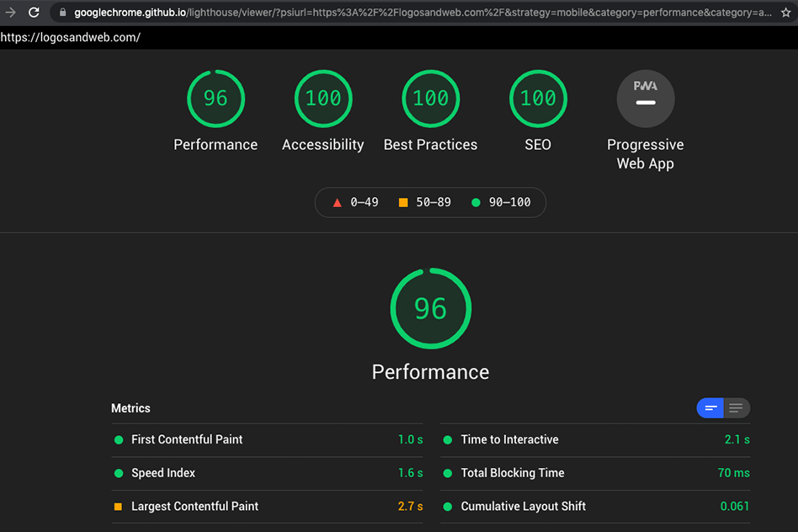Click the SEO 100 score gauge
Screen dimensions: 798x532
538,98
